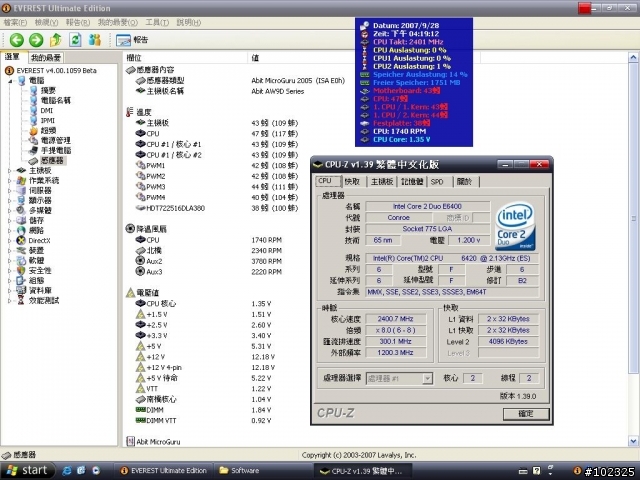The width and height of the screenshot is (640, 480).
Task: Open Internet Explorer from quick launch
Action: click(x=67, y=471)
